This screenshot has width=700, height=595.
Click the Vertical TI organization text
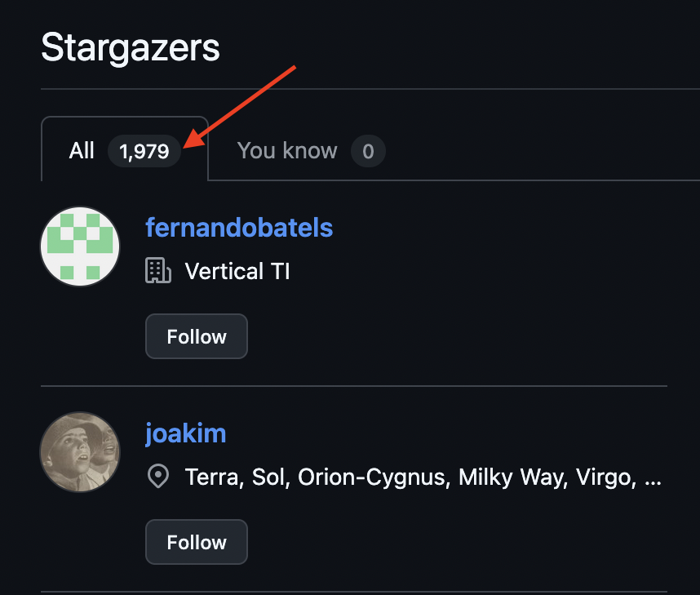237,271
